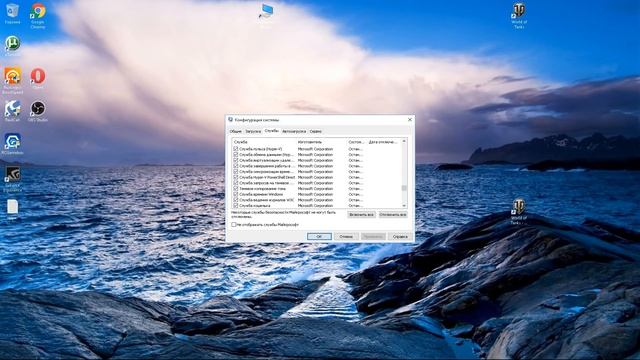This screenshot has height=360, width=640.
Task: Sort by the Служба column header
Action: tap(264, 142)
